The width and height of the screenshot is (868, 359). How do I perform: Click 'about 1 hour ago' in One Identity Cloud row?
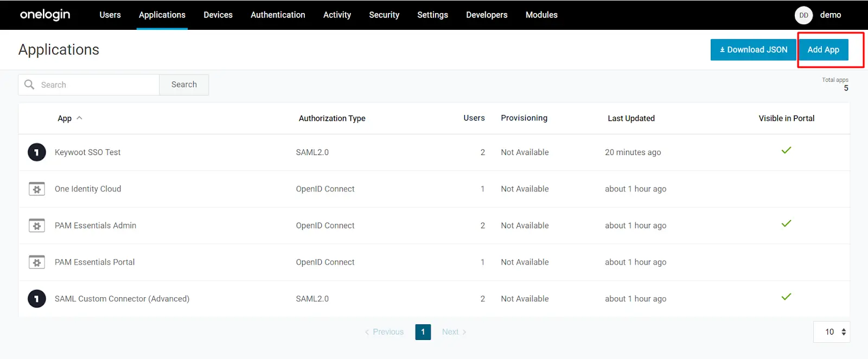[x=636, y=189]
